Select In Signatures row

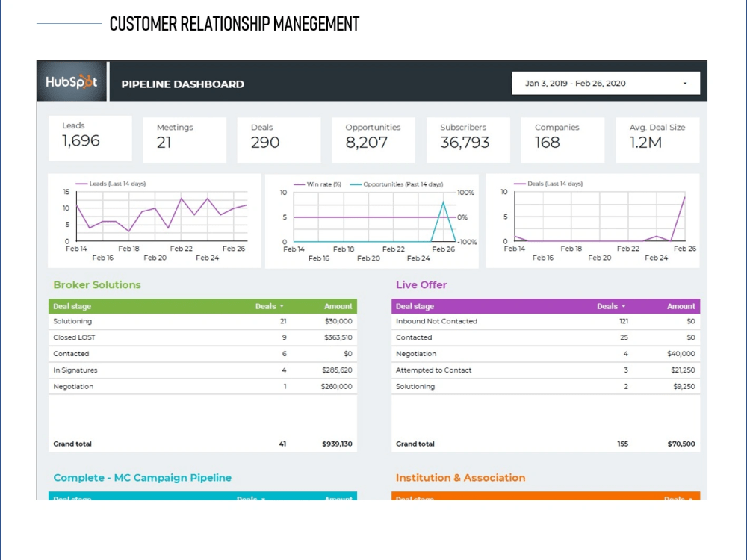tap(202, 370)
